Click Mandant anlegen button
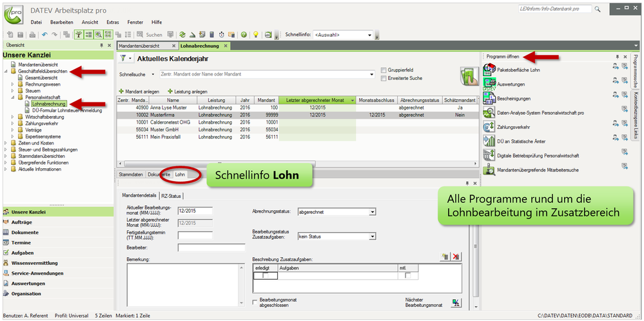644x321 pixels. [139, 92]
